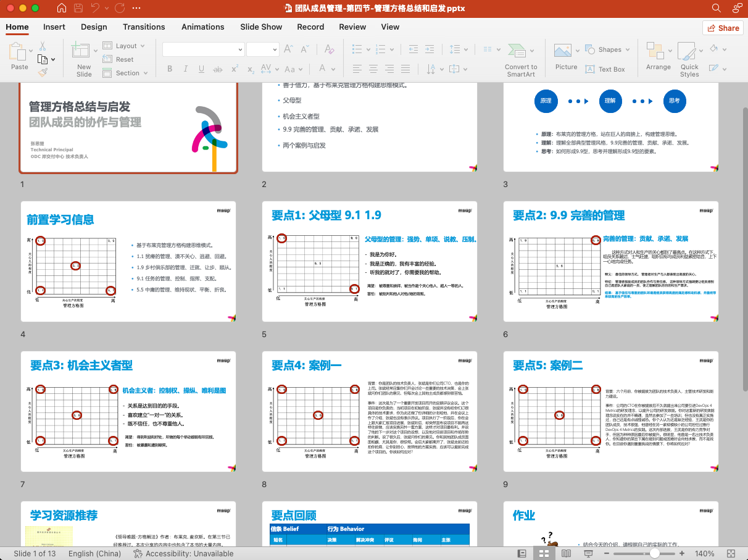748x560 pixels.
Task: Click the Format Painter brush icon
Action: click(43, 72)
